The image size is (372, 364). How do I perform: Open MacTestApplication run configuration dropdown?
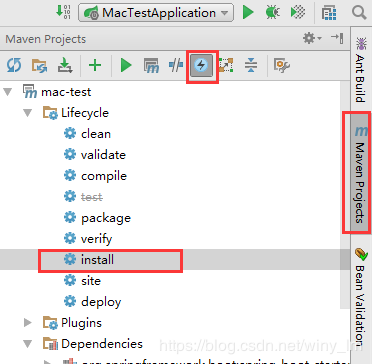pyautogui.click(x=156, y=13)
